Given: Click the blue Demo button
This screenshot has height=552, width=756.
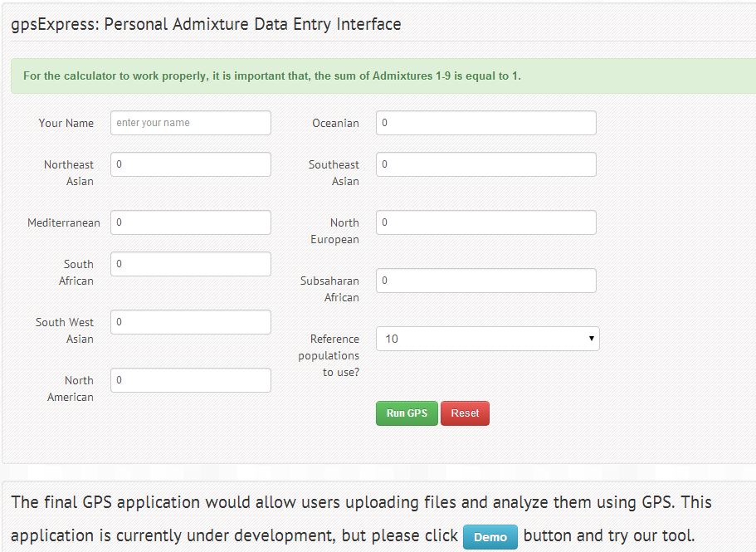Looking at the screenshot, I should [x=490, y=537].
